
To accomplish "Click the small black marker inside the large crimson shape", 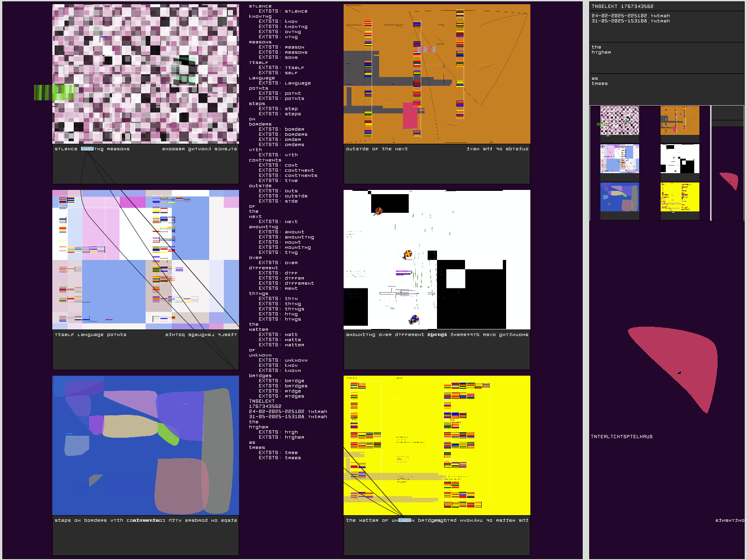I will (679, 372).
